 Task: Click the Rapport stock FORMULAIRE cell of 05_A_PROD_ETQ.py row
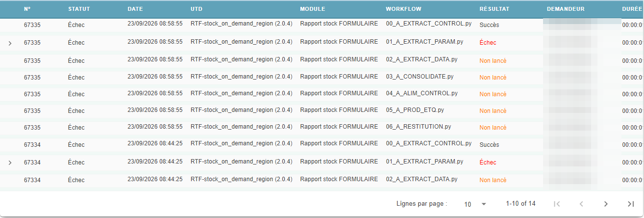pos(339,109)
